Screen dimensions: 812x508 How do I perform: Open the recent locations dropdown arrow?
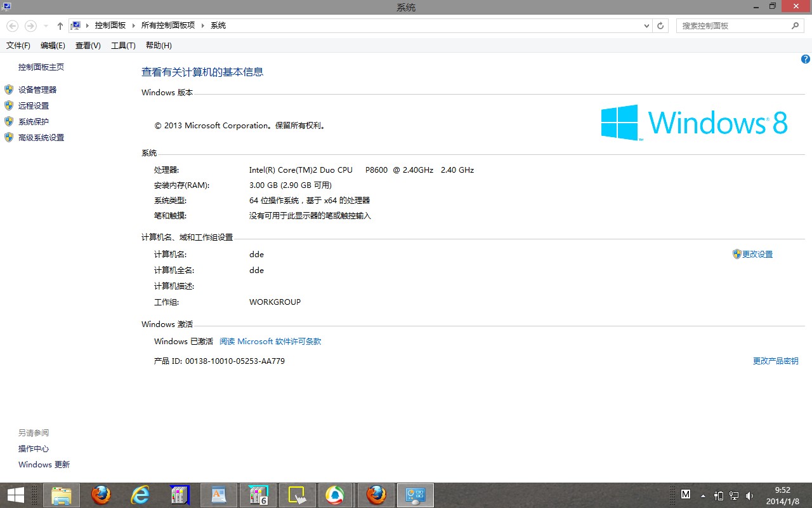pos(46,26)
